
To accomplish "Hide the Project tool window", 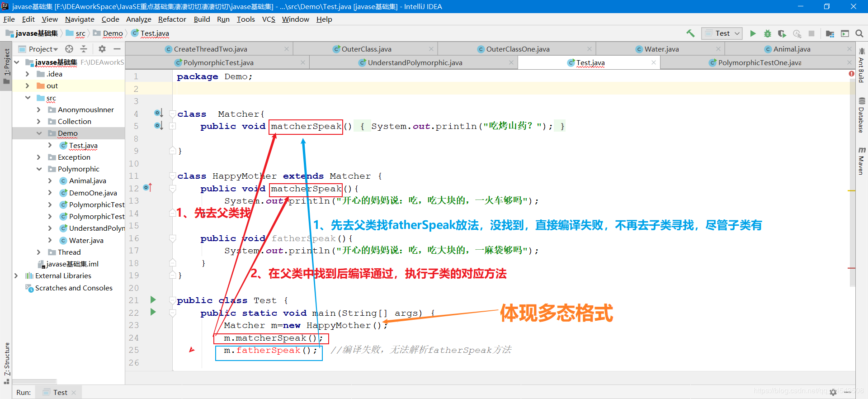I will pyautogui.click(x=117, y=49).
